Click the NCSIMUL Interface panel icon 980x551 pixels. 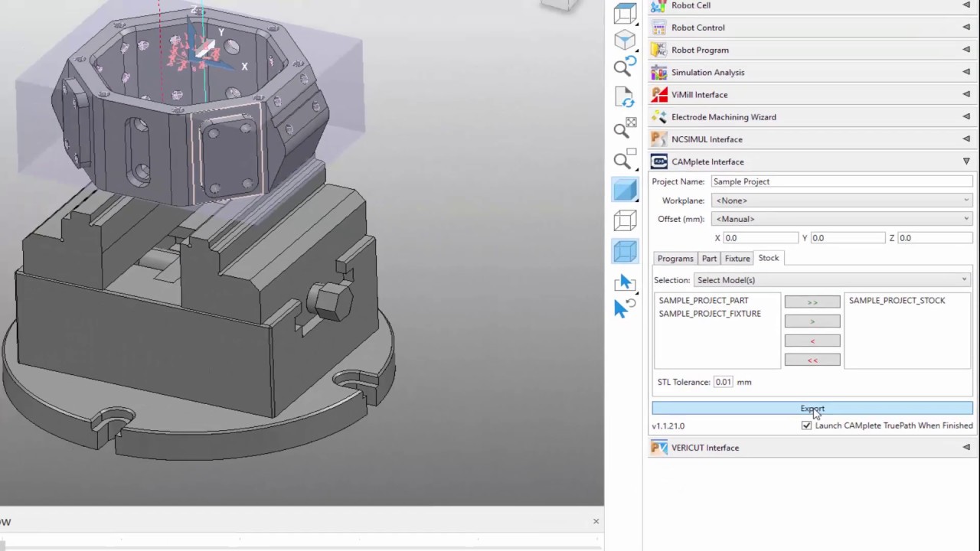tap(658, 139)
